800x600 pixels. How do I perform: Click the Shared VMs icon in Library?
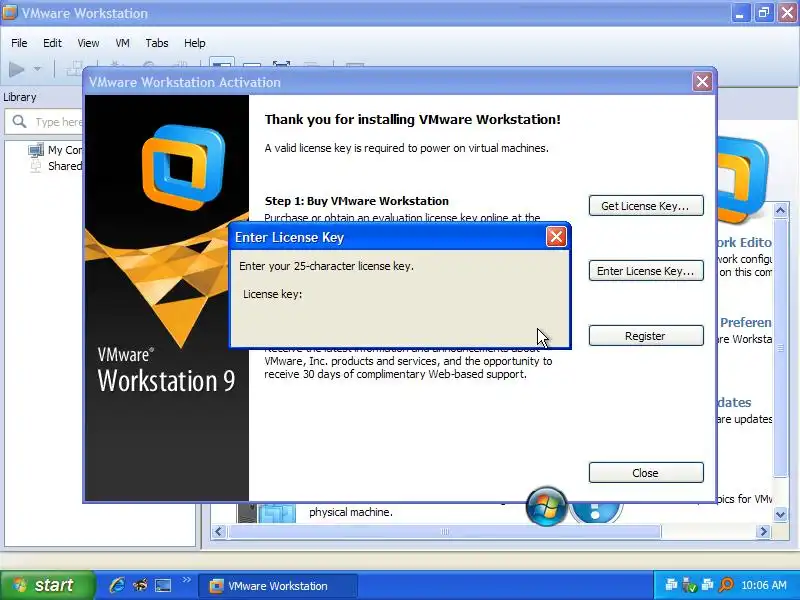click(35, 166)
